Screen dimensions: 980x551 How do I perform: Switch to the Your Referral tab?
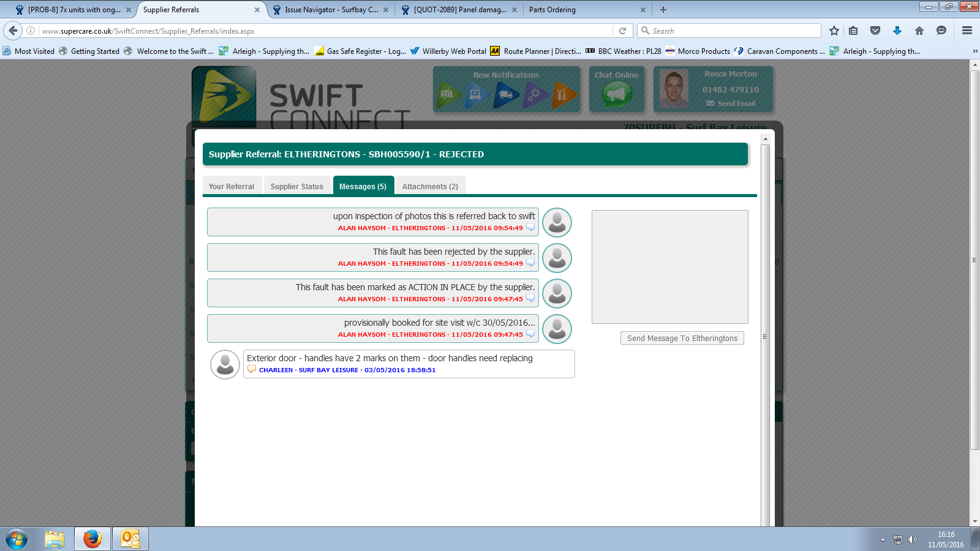[x=232, y=186]
